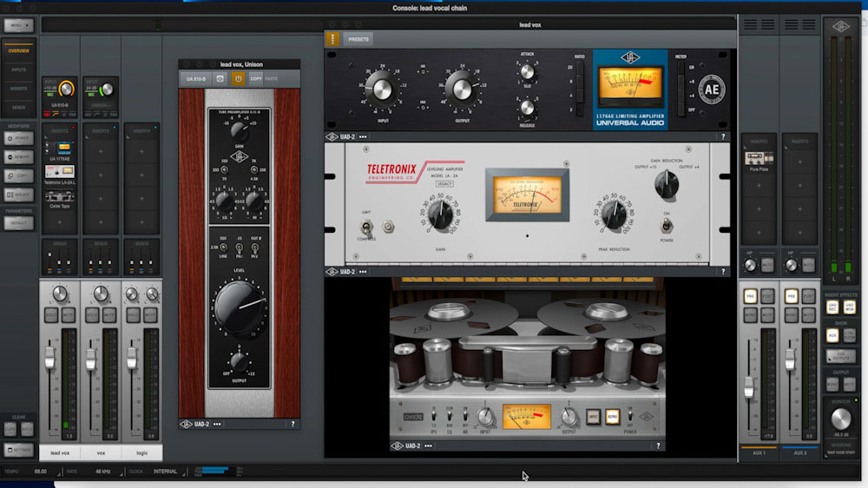Image resolution: width=868 pixels, height=488 pixels.
Task: Click the UA 1176AE insert thumbnail
Action: tap(60, 150)
